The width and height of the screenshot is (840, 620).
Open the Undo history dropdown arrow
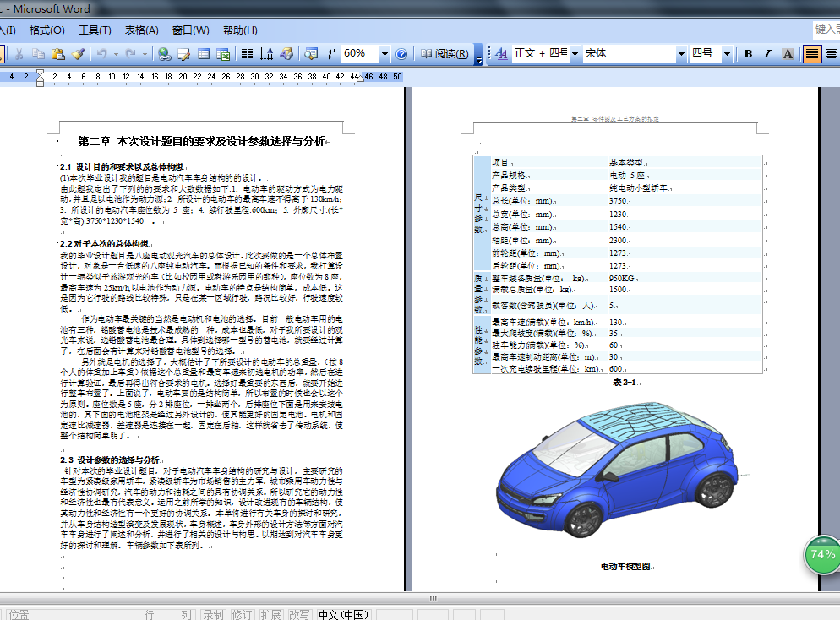pos(116,53)
